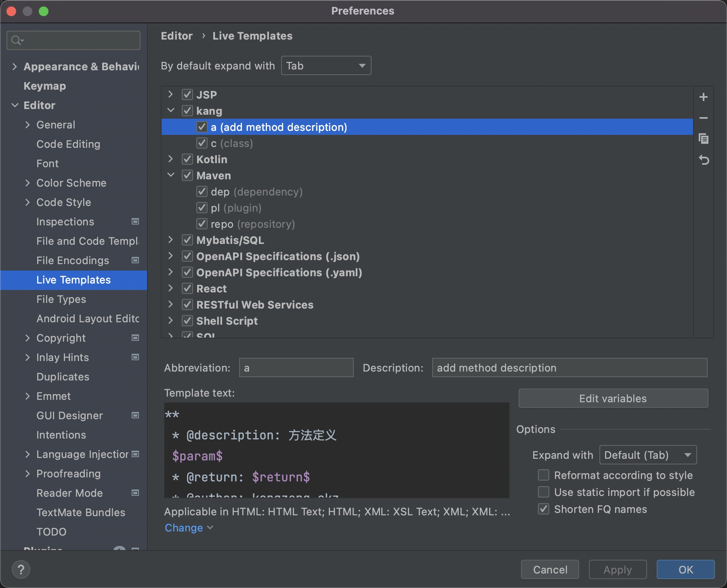Screen dimensions: 727x588
Task: Add a new live template with plus icon
Action: pyautogui.click(x=703, y=97)
